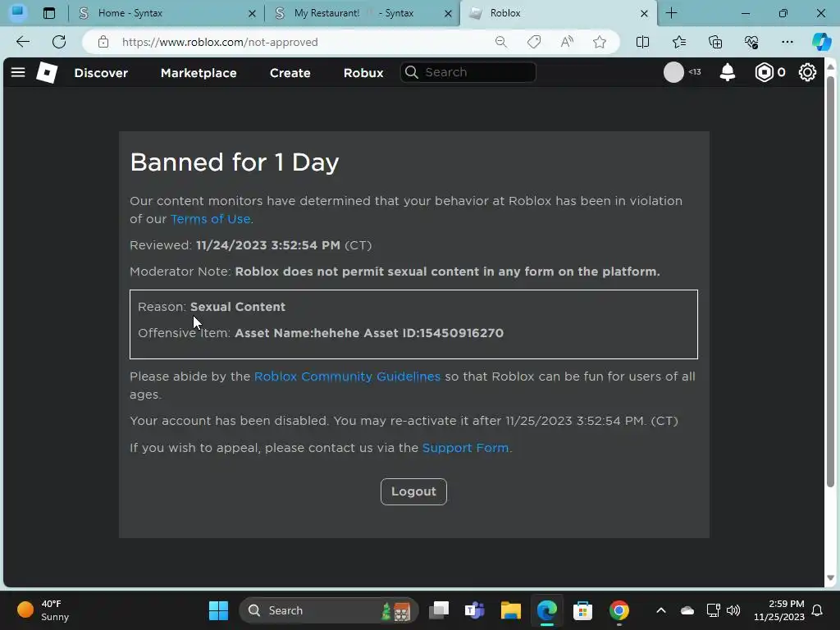Refresh the current browser page
The image size is (840, 630).
[59, 42]
